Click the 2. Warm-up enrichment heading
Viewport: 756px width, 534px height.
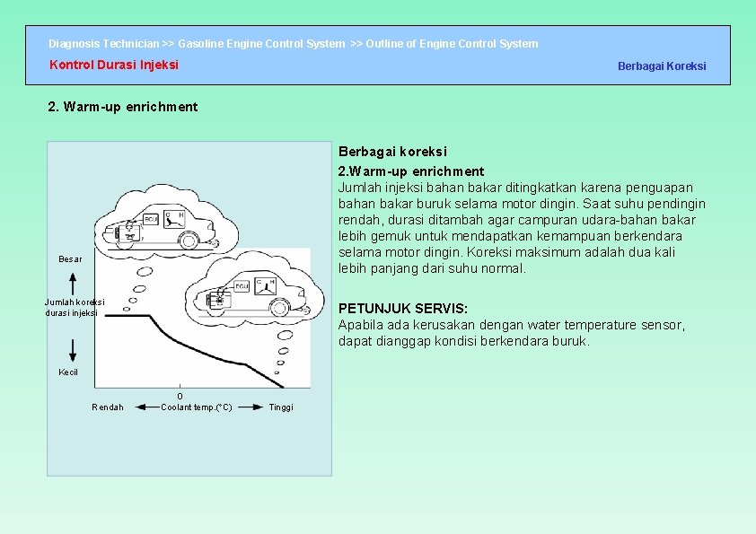pyautogui.click(x=123, y=107)
